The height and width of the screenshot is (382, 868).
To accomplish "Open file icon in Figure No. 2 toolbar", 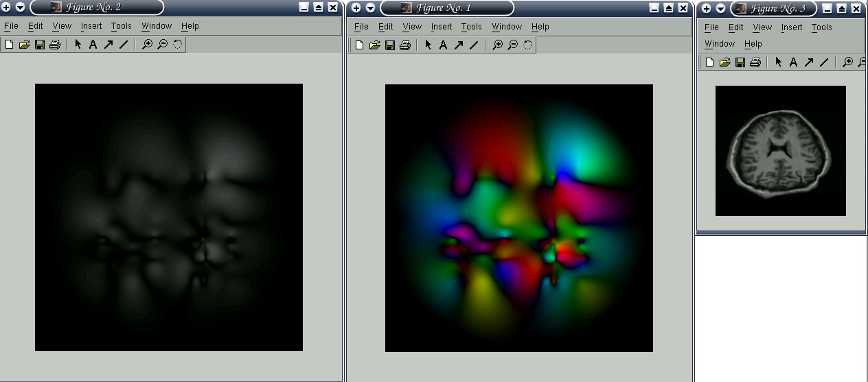I will click(24, 45).
